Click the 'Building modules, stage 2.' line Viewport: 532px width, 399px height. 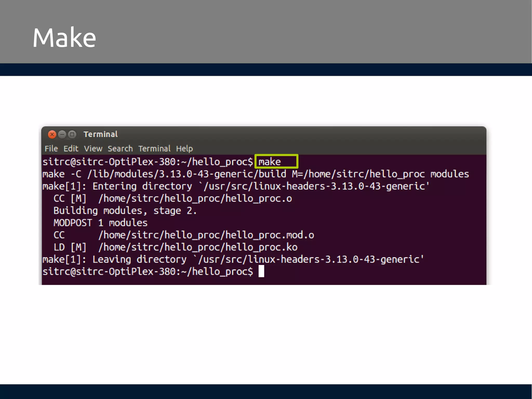[x=125, y=211]
